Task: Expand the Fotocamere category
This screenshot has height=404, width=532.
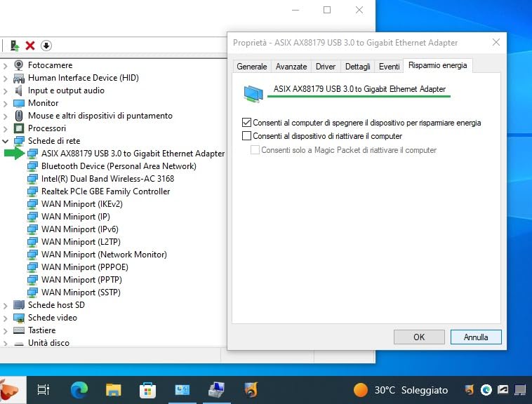Action: coord(5,66)
